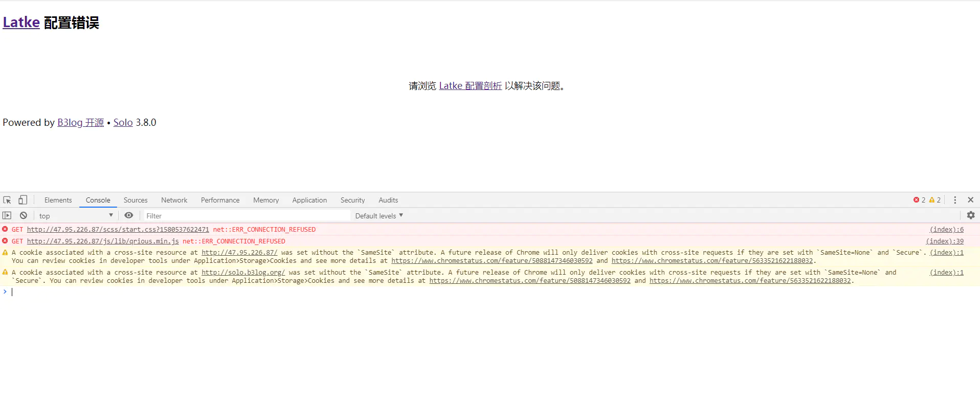Open the Application tab
Screen dimensions: 980x402
[x=309, y=200]
